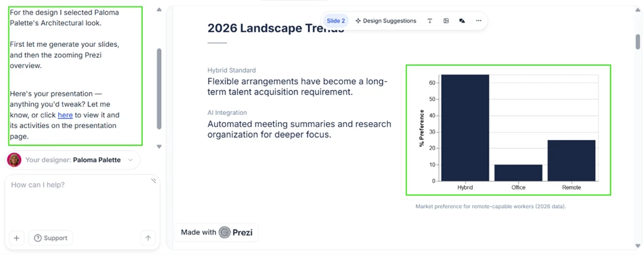Click the plus attachment button in chat

pyautogui.click(x=17, y=238)
